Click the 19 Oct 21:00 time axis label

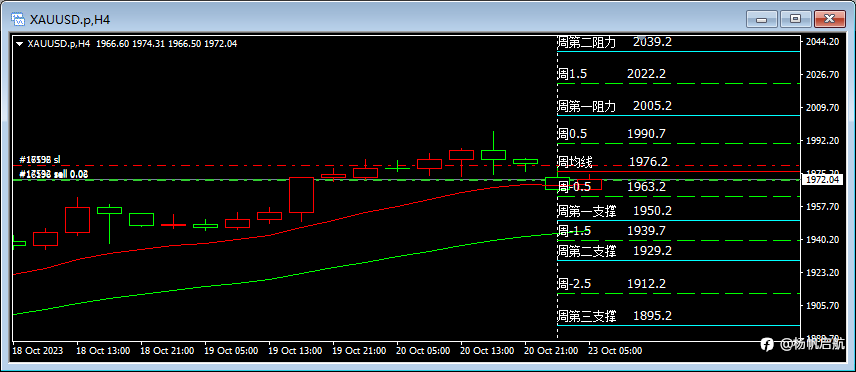[x=359, y=351]
